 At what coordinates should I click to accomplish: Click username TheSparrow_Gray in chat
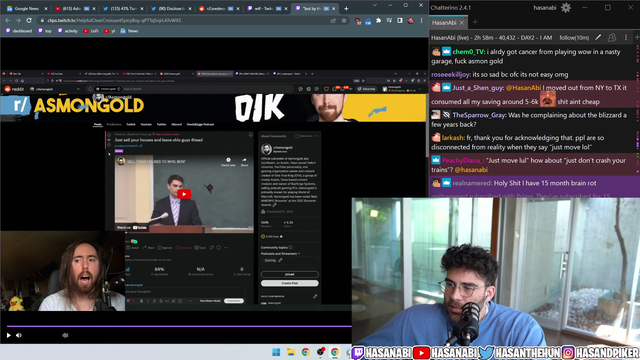(x=479, y=115)
